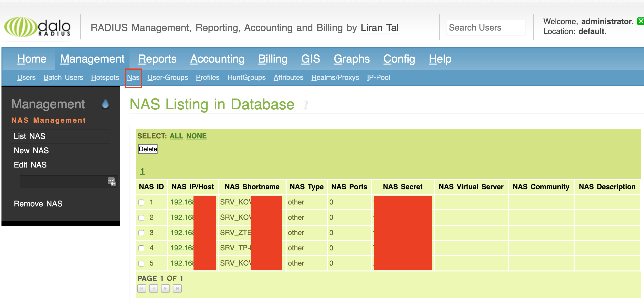Viewport: 644px width, 303px height.
Task: Open the Reports menu
Action: [157, 59]
